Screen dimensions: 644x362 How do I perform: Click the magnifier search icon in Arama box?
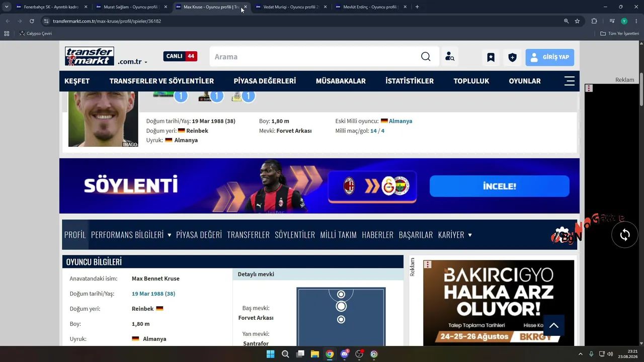426,57
